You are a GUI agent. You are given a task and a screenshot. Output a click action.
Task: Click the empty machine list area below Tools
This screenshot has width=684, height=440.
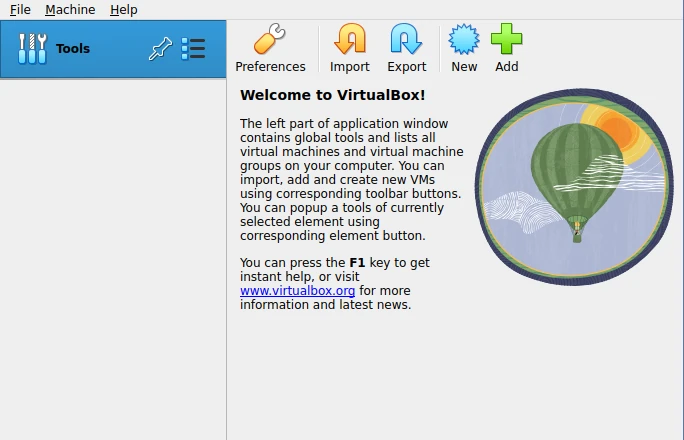coord(112,260)
